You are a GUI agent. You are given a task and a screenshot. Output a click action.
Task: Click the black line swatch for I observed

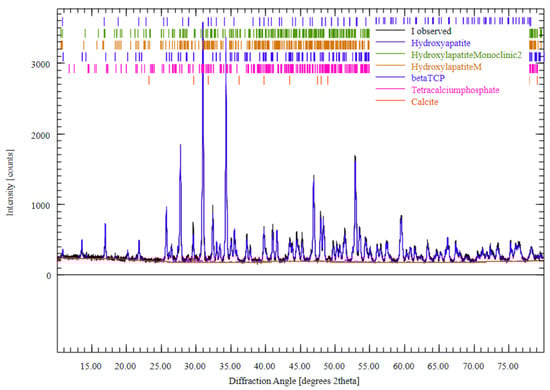(390, 31)
